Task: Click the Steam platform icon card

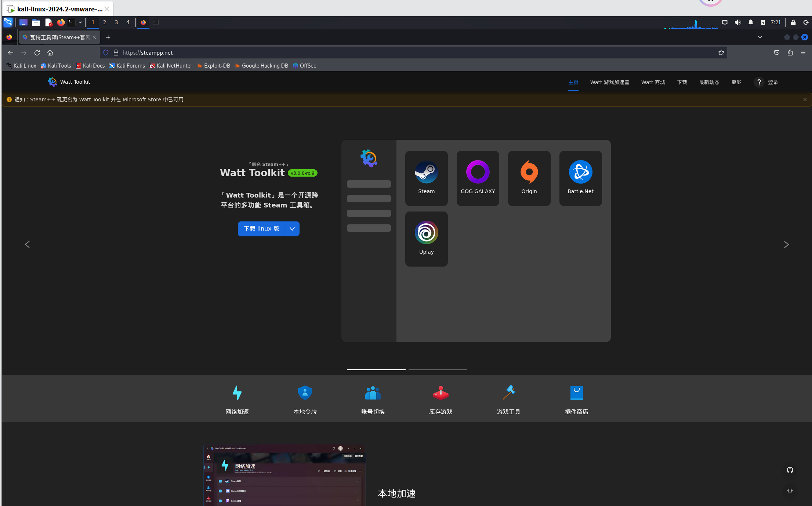Action: [426, 178]
